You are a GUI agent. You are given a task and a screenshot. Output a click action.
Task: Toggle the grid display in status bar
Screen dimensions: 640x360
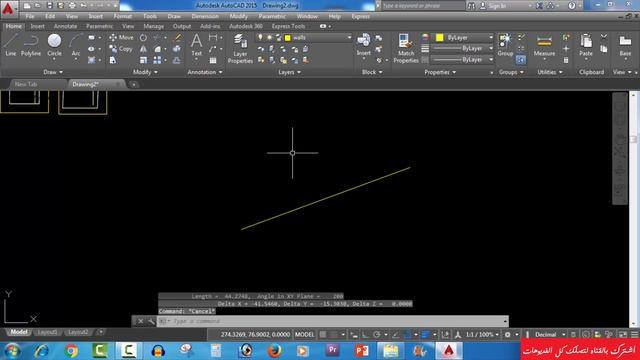click(x=322, y=335)
